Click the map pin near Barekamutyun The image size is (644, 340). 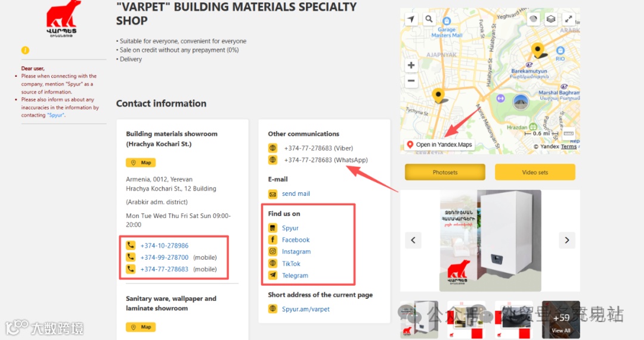pyautogui.click(x=538, y=50)
